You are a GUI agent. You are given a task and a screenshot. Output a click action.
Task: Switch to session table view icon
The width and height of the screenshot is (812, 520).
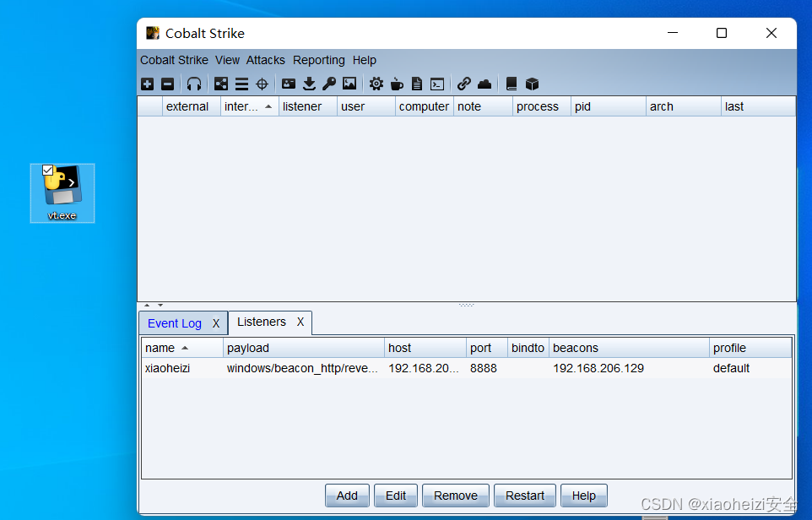pos(241,84)
